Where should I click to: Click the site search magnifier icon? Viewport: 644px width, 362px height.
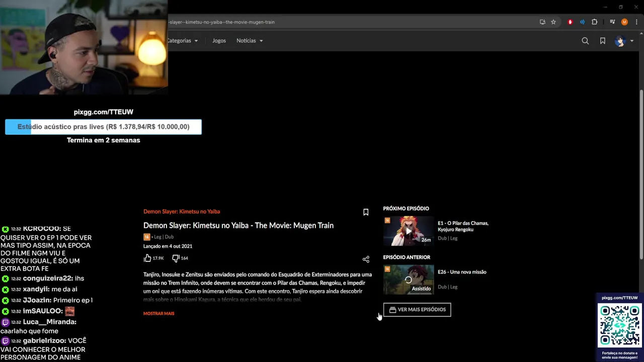point(585,41)
